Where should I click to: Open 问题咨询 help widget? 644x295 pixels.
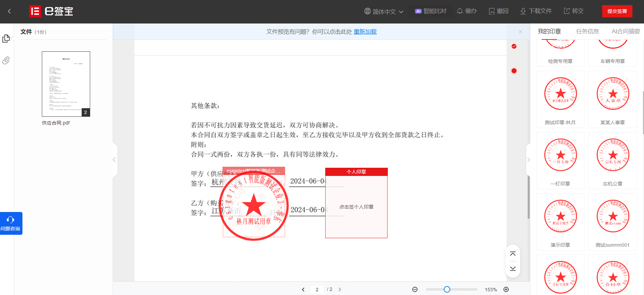11,223
